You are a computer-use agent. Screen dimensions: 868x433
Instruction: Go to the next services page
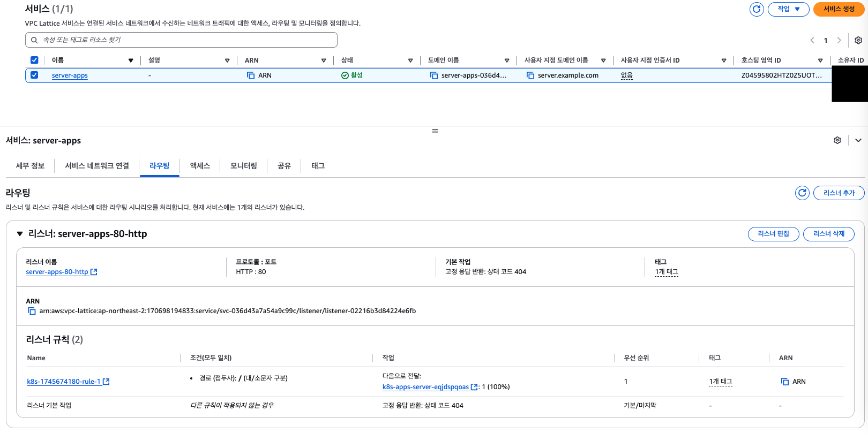pos(839,40)
